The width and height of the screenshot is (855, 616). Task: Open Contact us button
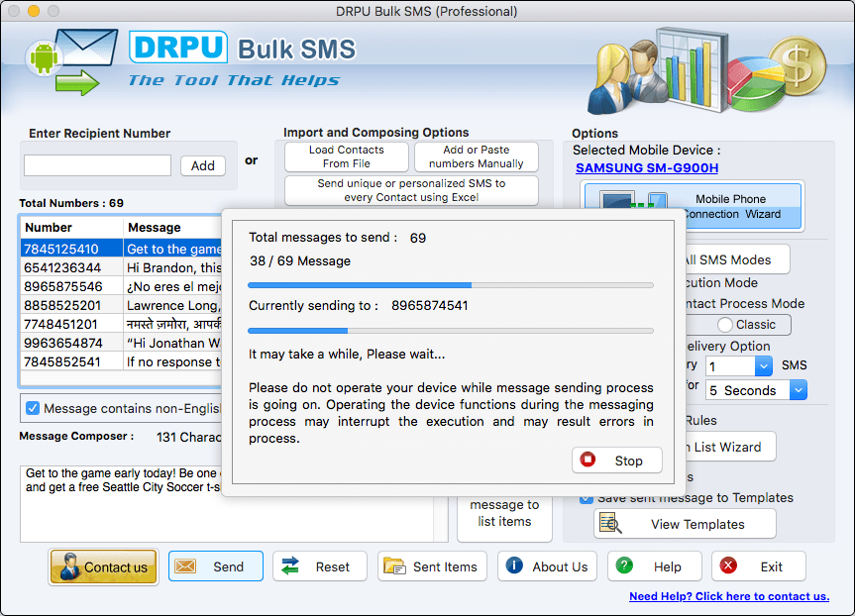(103, 566)
